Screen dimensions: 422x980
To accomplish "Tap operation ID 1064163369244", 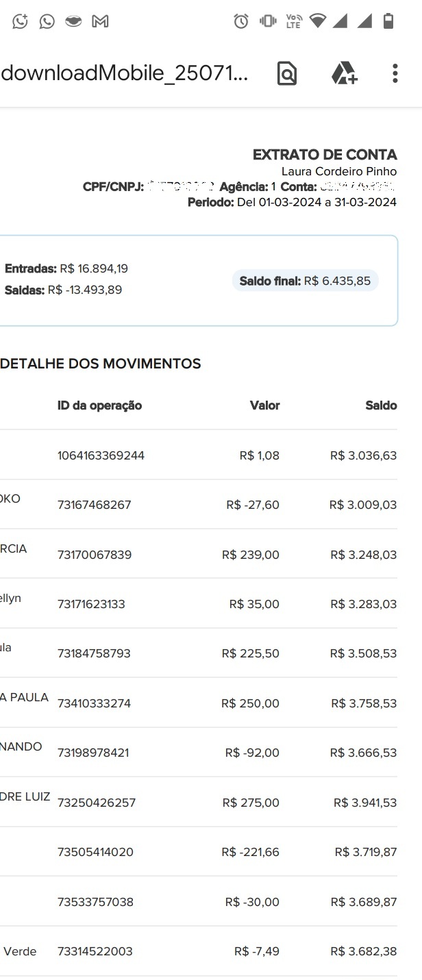I will 99,455.
